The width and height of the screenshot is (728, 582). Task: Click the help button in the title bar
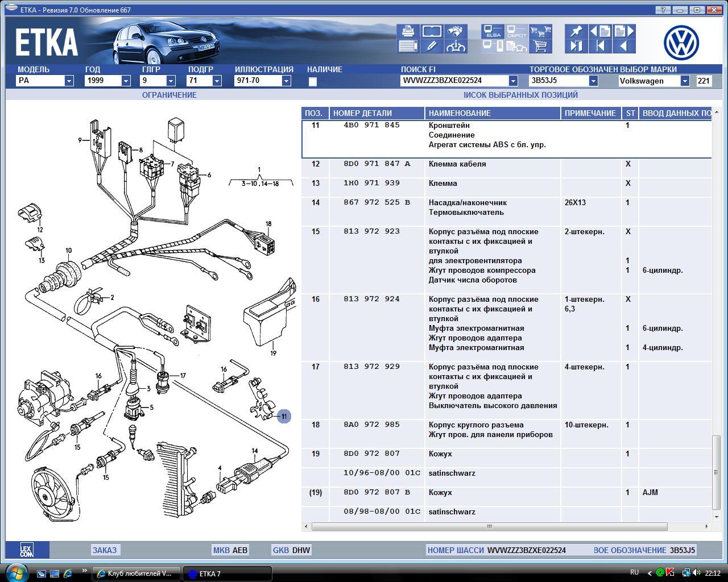(663, 10)
